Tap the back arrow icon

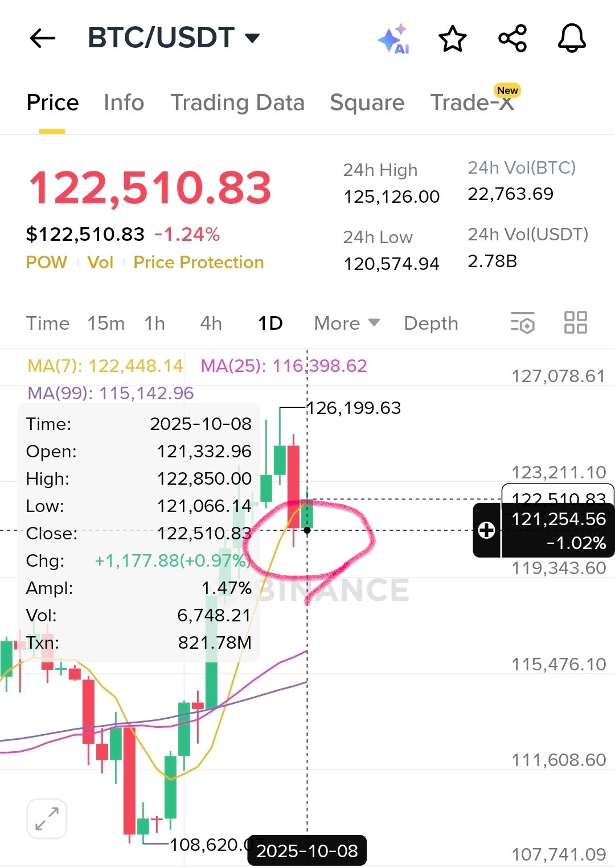[42, 39]
